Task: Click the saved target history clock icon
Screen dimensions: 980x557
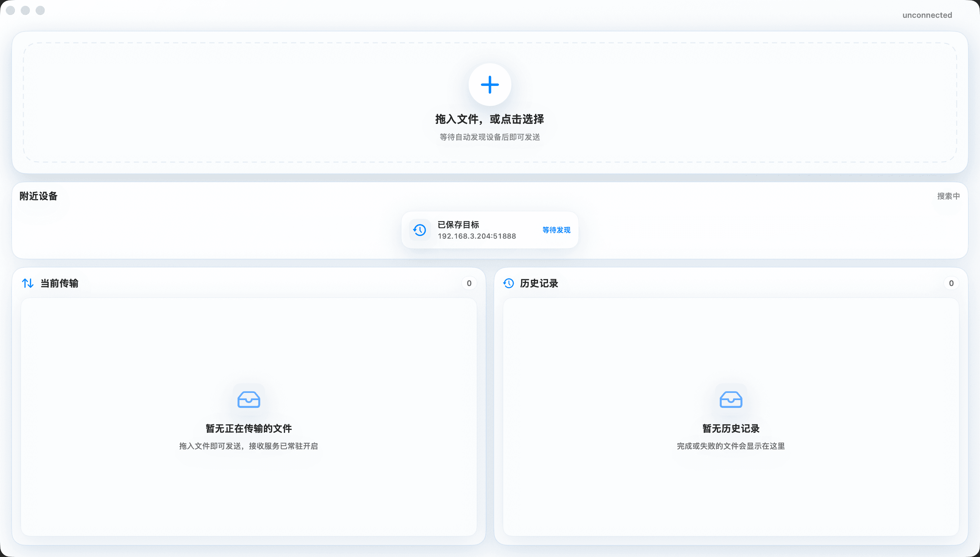Action: 419,230
